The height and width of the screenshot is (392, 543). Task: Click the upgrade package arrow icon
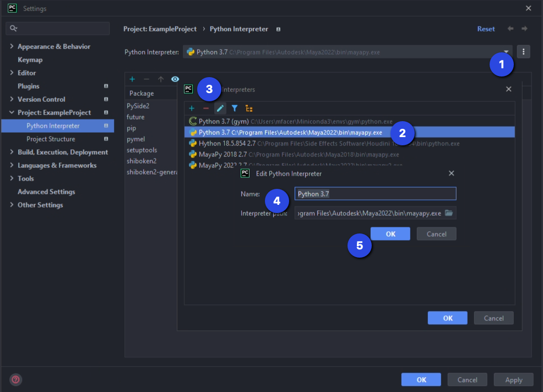(x=161, y=79)
